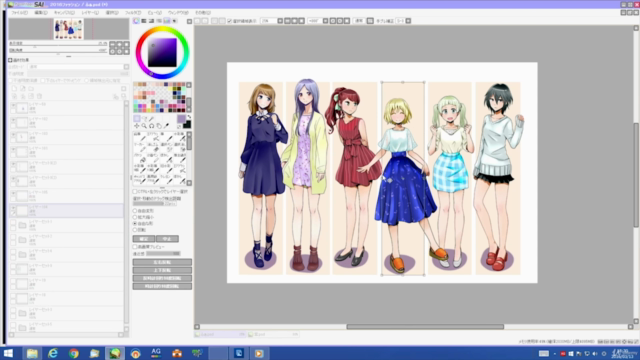Delete layer with the trash icon

point(40,96)
